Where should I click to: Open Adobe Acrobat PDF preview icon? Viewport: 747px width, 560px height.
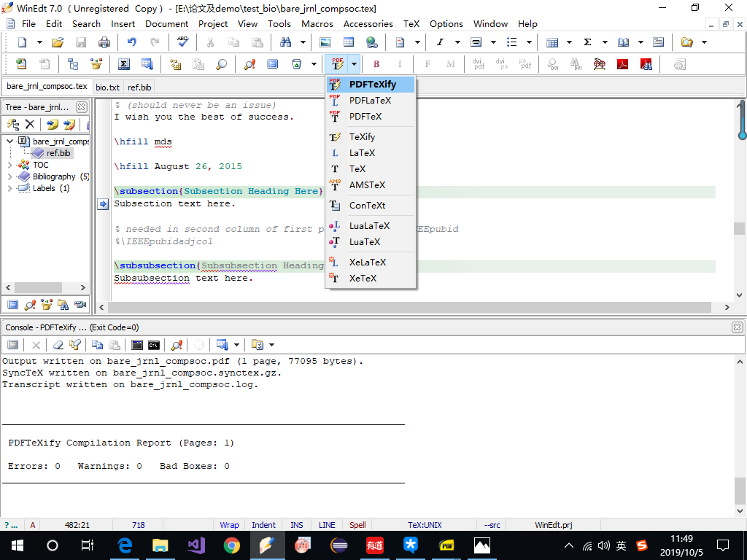[623, 64]
